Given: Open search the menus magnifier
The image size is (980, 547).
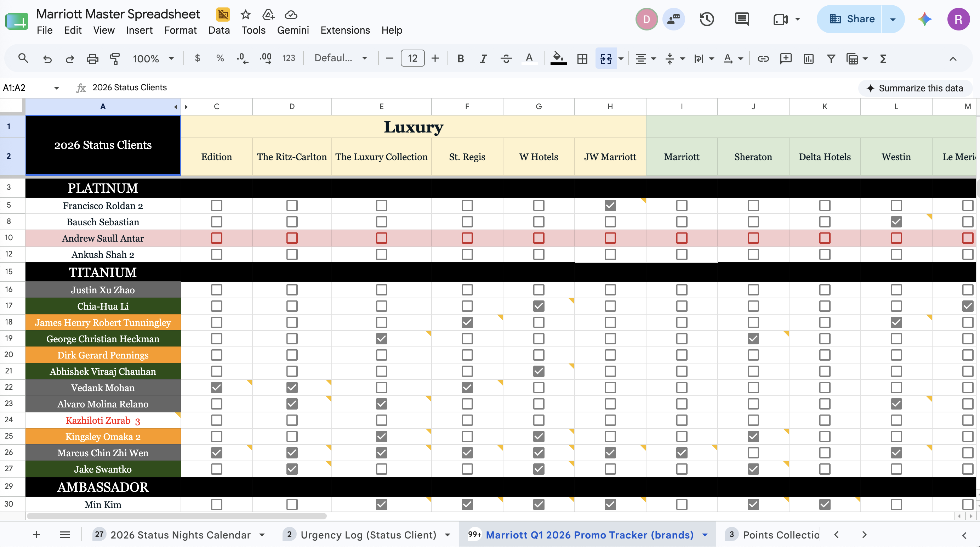Looking at the screenshot, I should (23, 58).
